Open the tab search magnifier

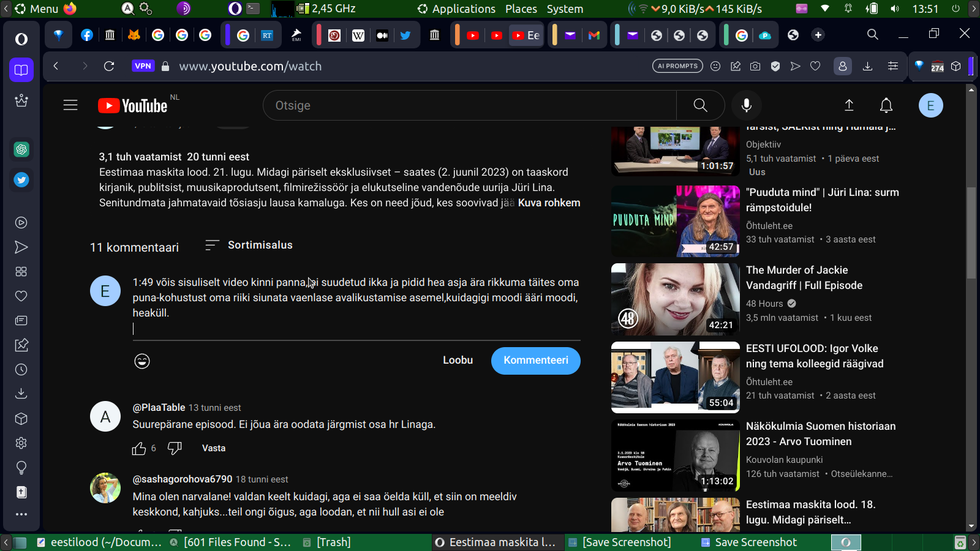click(x=873, y=35)
